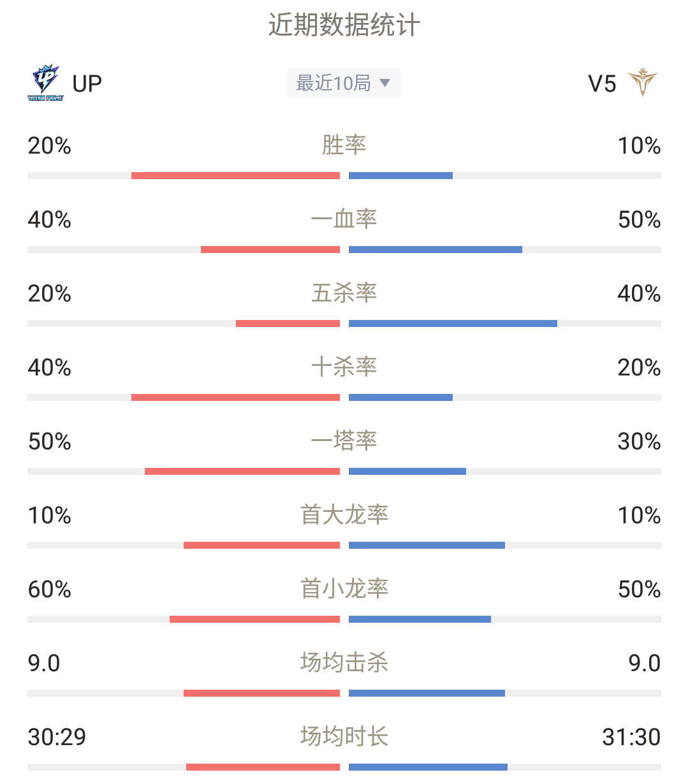Click the 胜率 stat label

(x=344, y=145)
